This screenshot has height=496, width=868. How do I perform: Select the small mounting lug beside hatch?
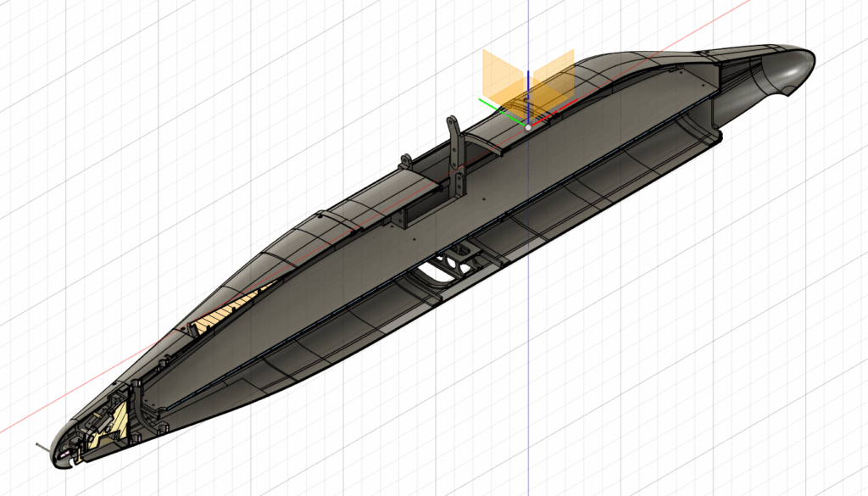tap(405, 162)
